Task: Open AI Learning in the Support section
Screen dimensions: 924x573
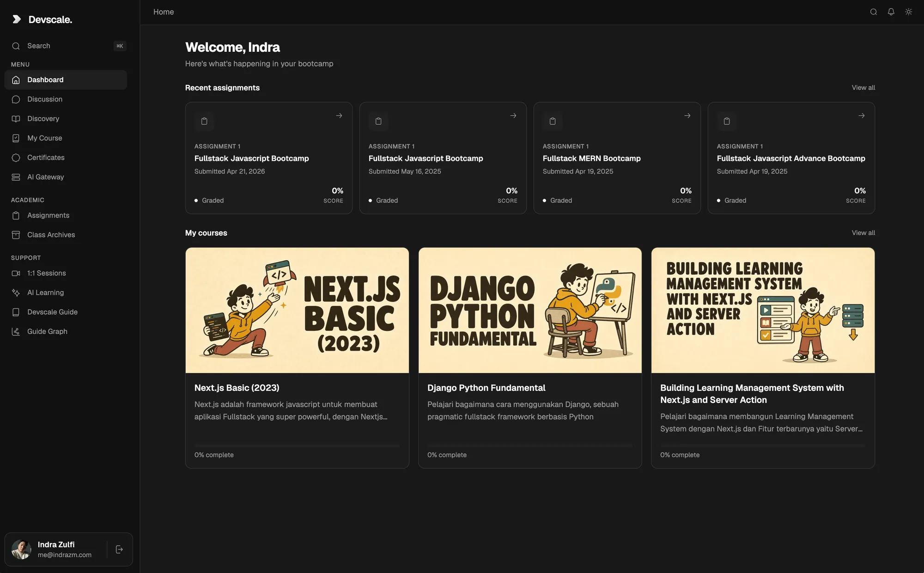Action: [x=66, y=293]
